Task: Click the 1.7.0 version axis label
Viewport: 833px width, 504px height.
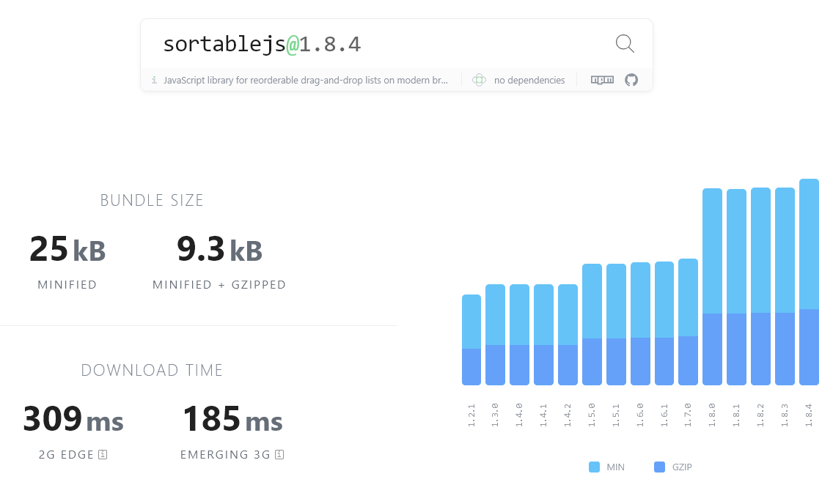Action: [x=688, y=415]
